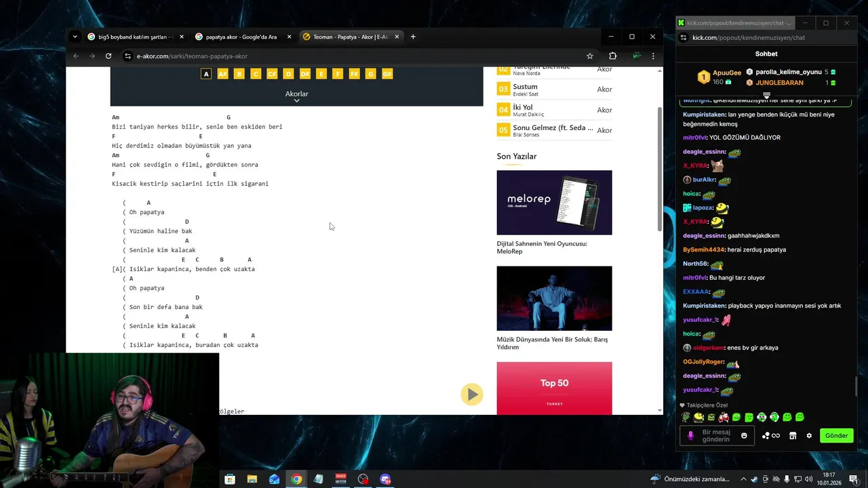Show hidden system tray icons
Image resolution: width=868 pixels, height=488 pixels.
(x=743, y=479)
